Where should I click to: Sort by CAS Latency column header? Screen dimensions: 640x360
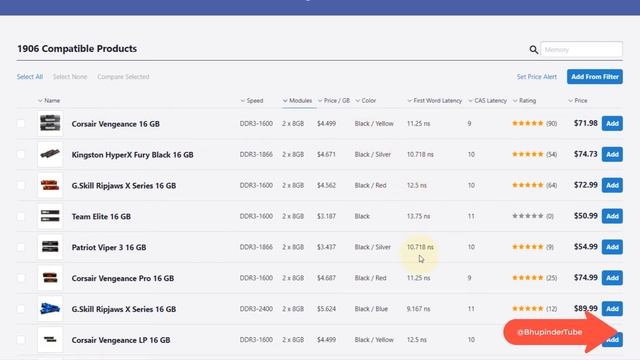coord(487,100)
